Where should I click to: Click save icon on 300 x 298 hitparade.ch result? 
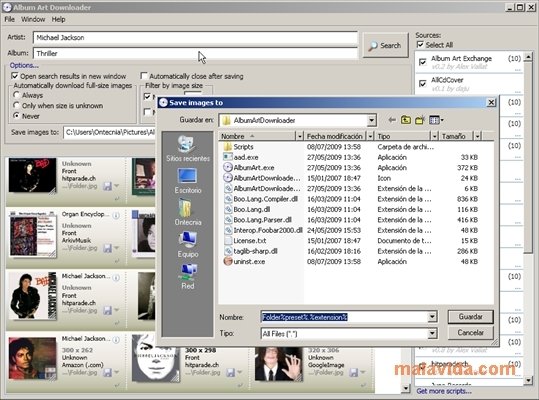(231, 373)
